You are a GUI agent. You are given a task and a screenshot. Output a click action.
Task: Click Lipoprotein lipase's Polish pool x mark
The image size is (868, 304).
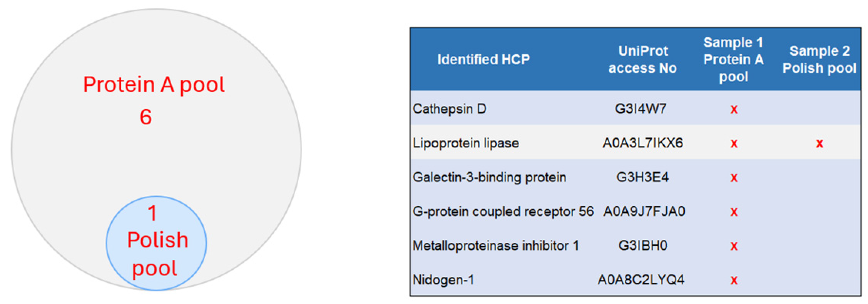click(x=819, y=144)
